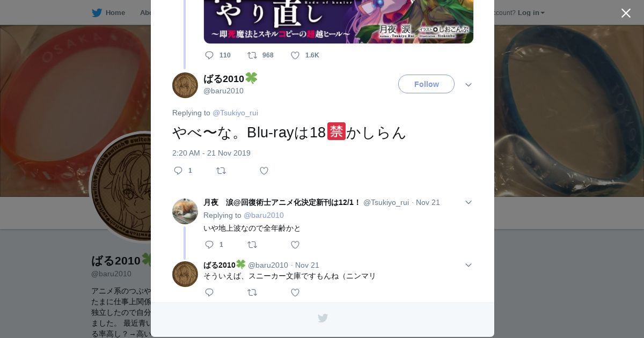The width and height of the screenshot is (644, 338).
Task: Open the Twitter Home icon in navbar
Action: point(97,13)
